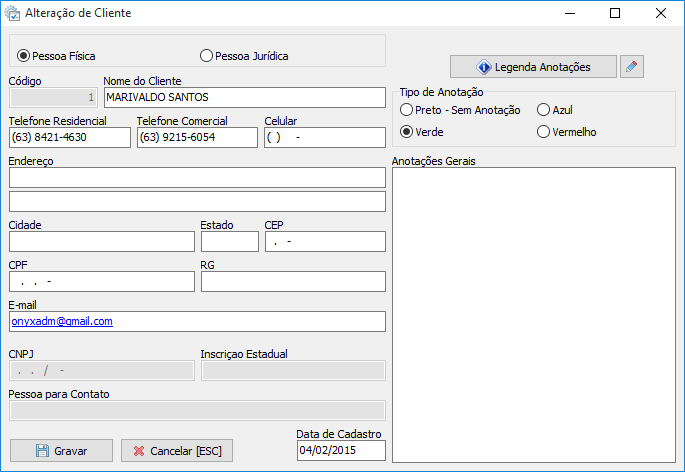Choose the Vermelho annotation option
Screen dimensions: 685x472
coord(544,131)
